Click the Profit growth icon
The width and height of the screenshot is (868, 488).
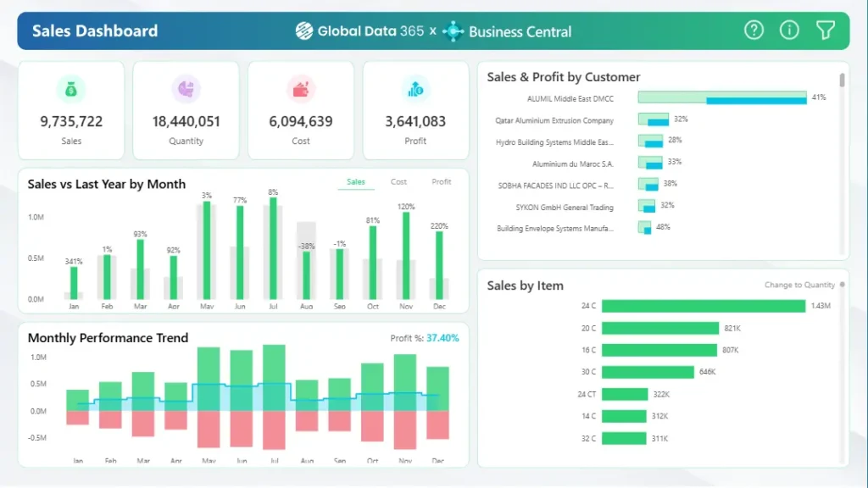[x=415, y=89]
